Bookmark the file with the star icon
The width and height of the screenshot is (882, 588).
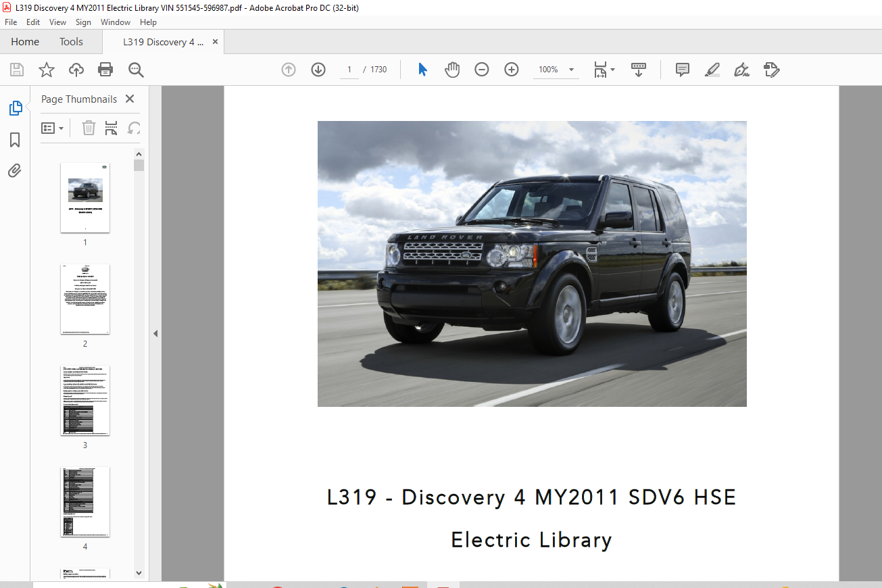coord(46,70)
